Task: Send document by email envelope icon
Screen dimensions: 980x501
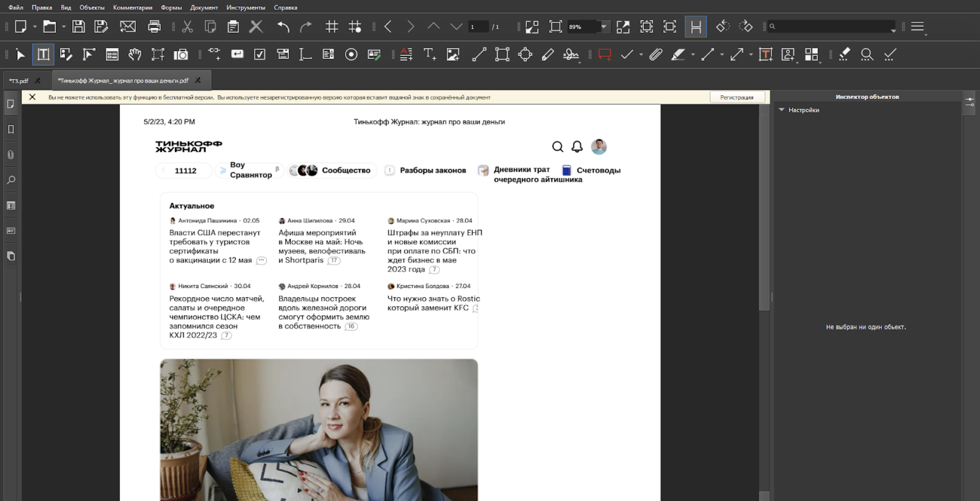Action: tap(128, 27)
